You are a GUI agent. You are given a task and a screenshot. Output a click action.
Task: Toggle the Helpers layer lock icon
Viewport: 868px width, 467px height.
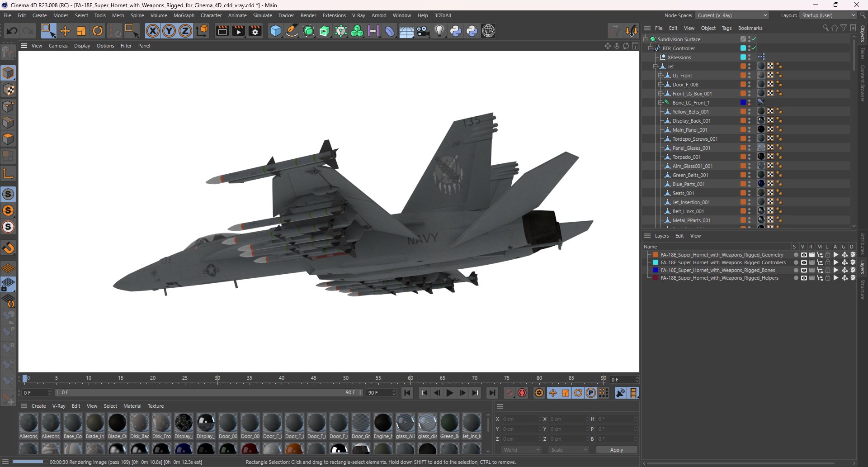coord(828,278)
